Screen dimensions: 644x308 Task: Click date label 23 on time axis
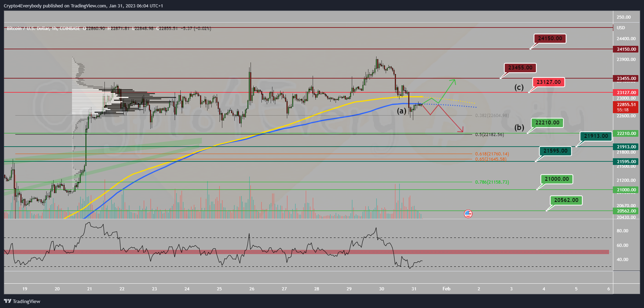tap(155, 289)
